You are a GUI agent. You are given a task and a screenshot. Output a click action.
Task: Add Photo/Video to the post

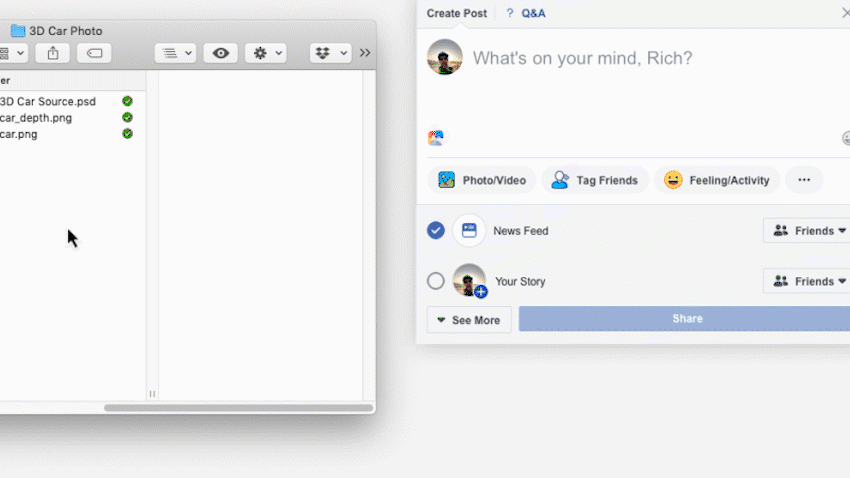click(x=481, y=180)
